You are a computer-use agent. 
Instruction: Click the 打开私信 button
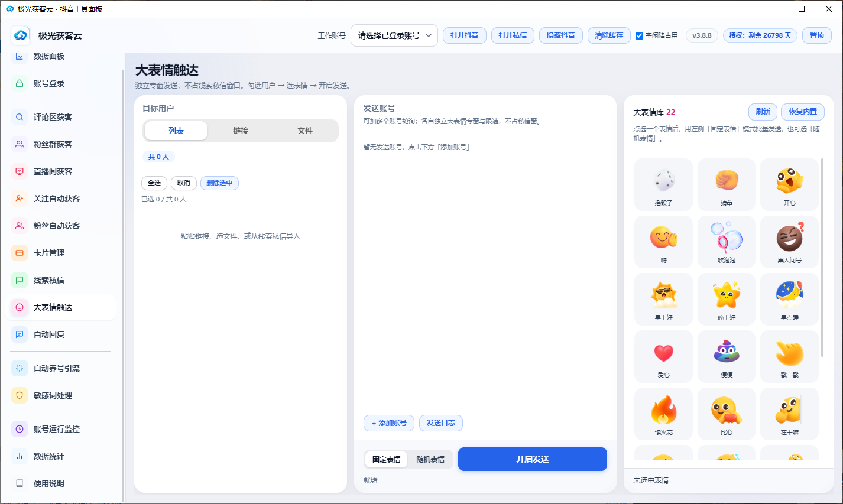click(x=513, y=35)
